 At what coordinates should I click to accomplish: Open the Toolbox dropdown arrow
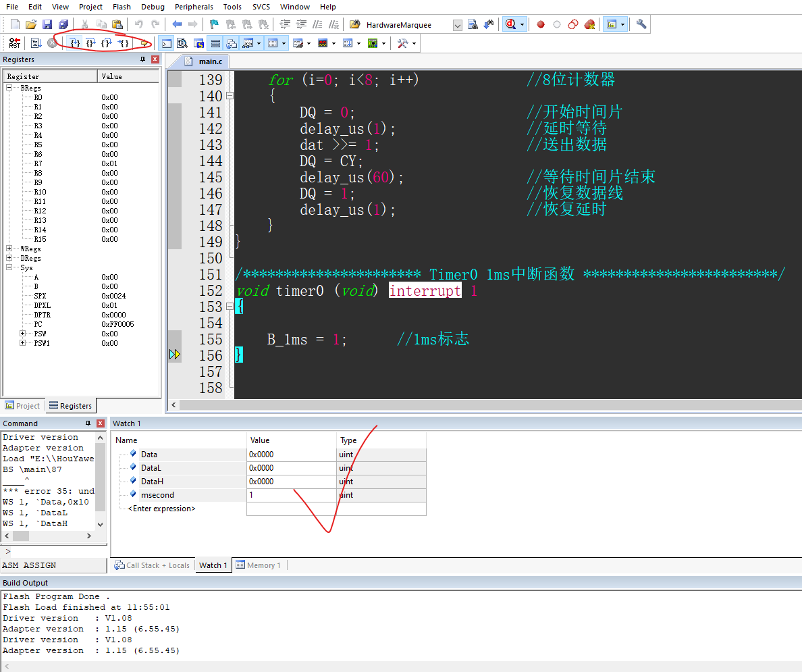click(414, 43)
